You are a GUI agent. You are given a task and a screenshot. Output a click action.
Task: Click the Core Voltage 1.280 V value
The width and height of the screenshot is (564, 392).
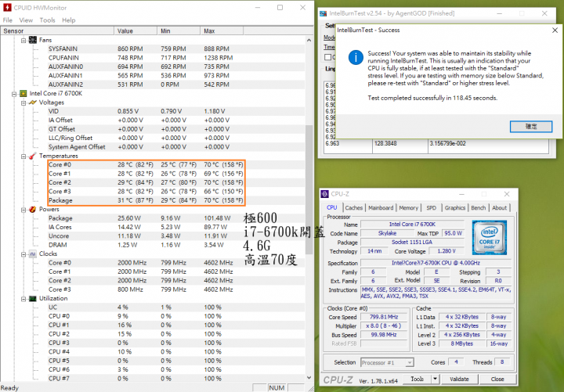tap(446, 251)
